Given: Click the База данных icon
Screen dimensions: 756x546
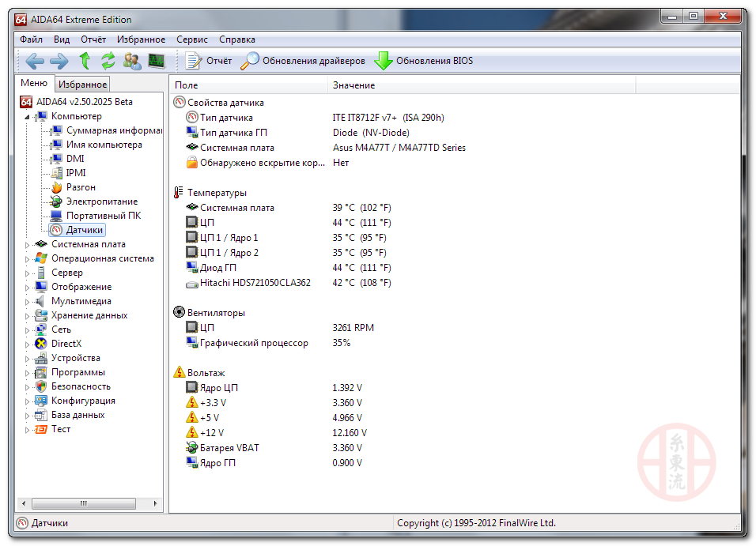Looking at the screenshot, I should tap(41, 415).
